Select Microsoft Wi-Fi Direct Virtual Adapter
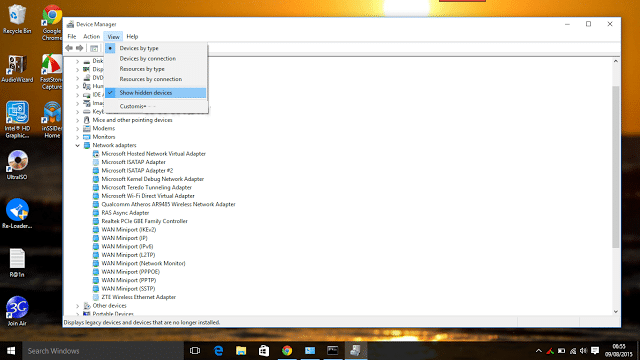Screen dimensions: 640x360 coord(148,196)
